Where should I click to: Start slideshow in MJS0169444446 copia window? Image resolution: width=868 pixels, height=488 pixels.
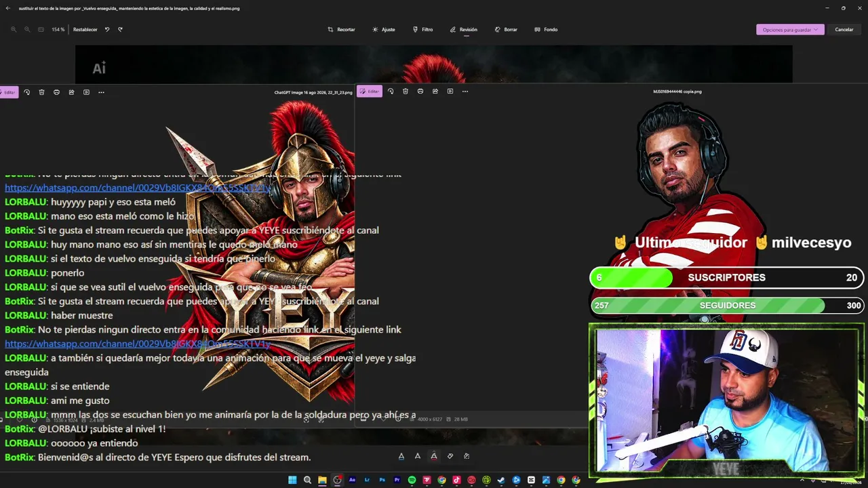point(450,91)
